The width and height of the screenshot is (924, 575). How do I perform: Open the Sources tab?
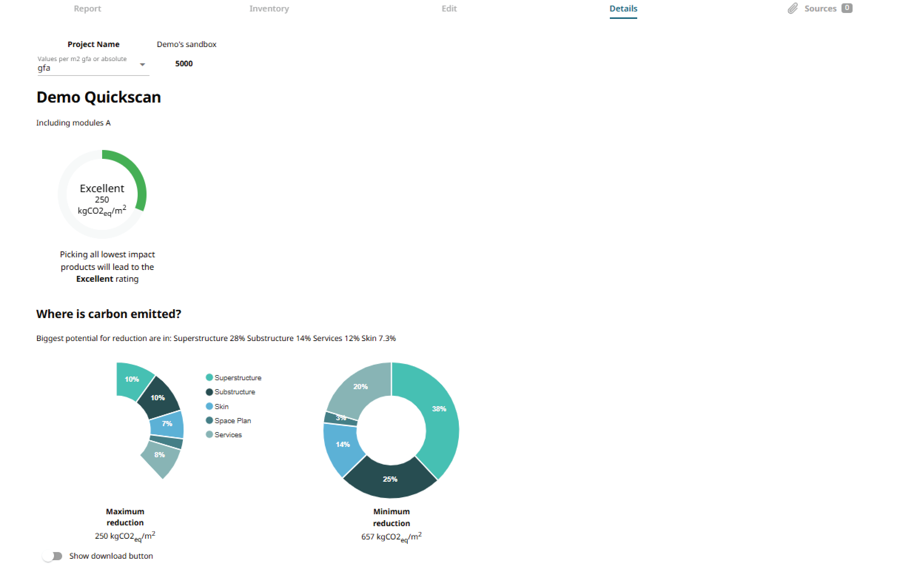click(x=820, y=9)
